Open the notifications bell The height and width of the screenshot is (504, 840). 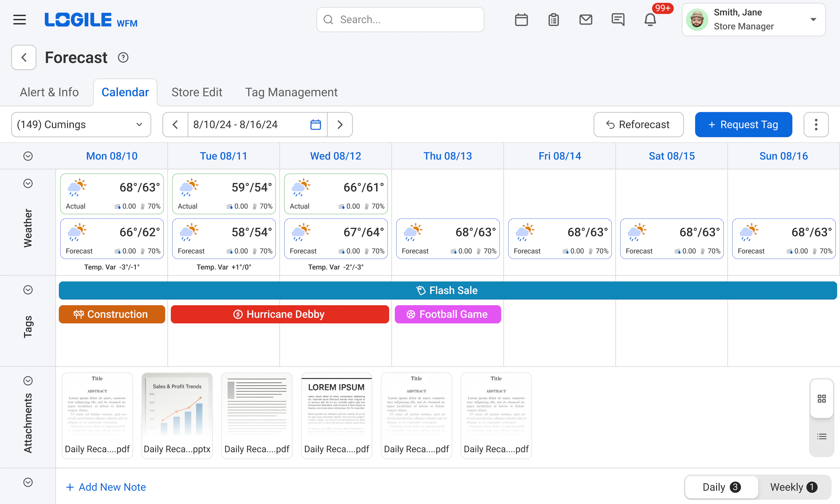650,20
